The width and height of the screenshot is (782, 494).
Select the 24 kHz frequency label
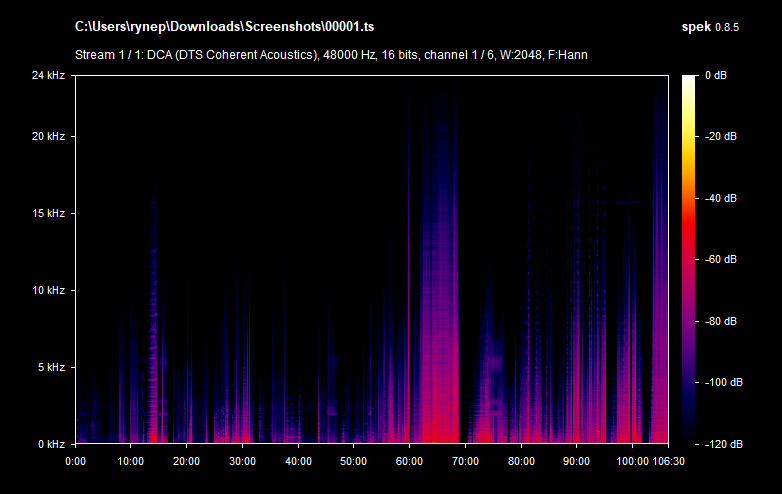click(47, 75)
